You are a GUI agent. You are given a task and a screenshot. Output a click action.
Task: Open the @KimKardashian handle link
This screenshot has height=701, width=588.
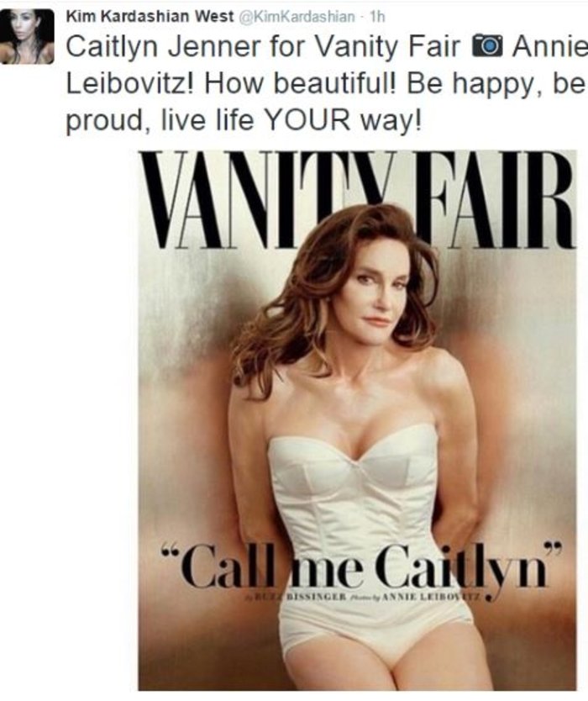pyautogui.click(x=297, y=17)
